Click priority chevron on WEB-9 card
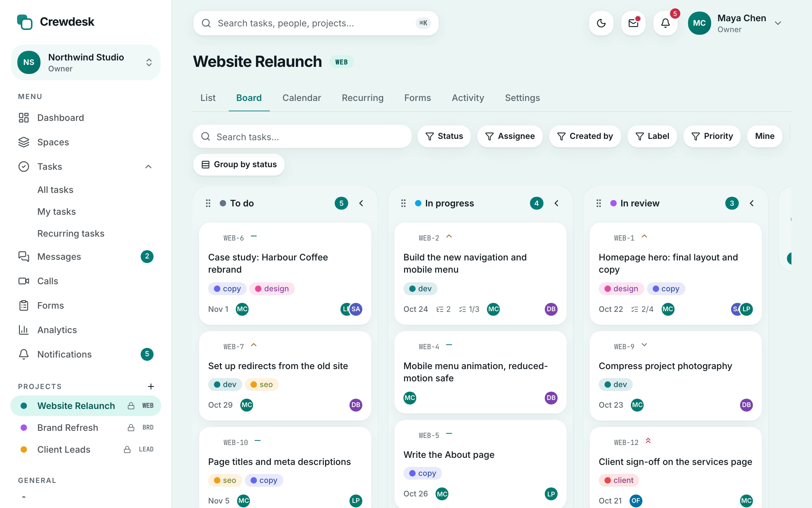 pyautogui.click(x=644, y=345)
